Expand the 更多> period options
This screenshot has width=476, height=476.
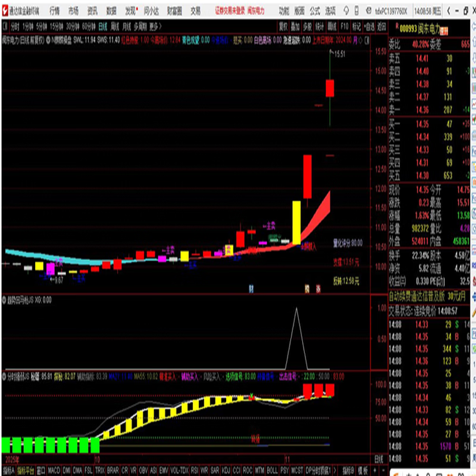[155, 26]
